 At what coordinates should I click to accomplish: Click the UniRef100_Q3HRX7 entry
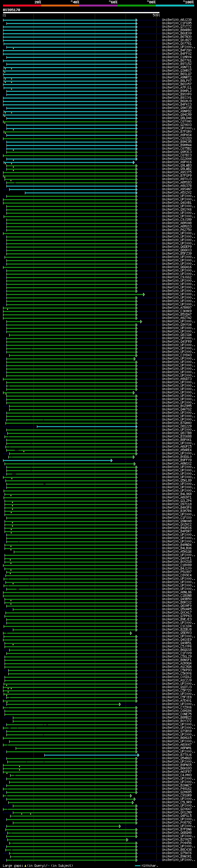click(177, 71)
